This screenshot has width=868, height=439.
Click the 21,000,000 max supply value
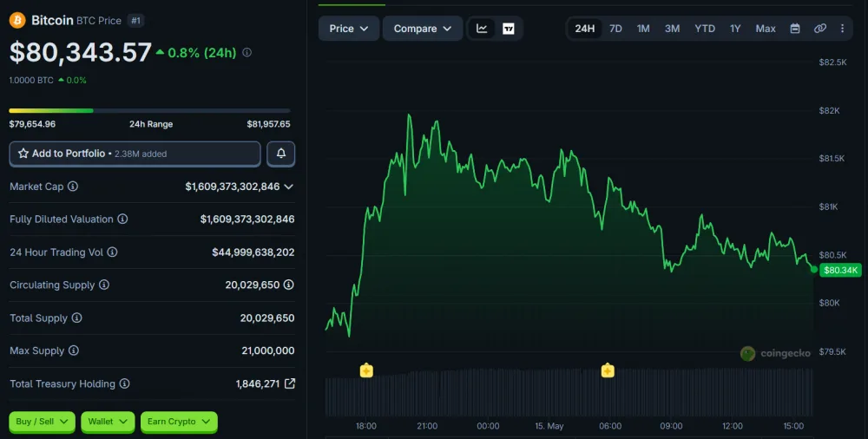pos(268,351)
